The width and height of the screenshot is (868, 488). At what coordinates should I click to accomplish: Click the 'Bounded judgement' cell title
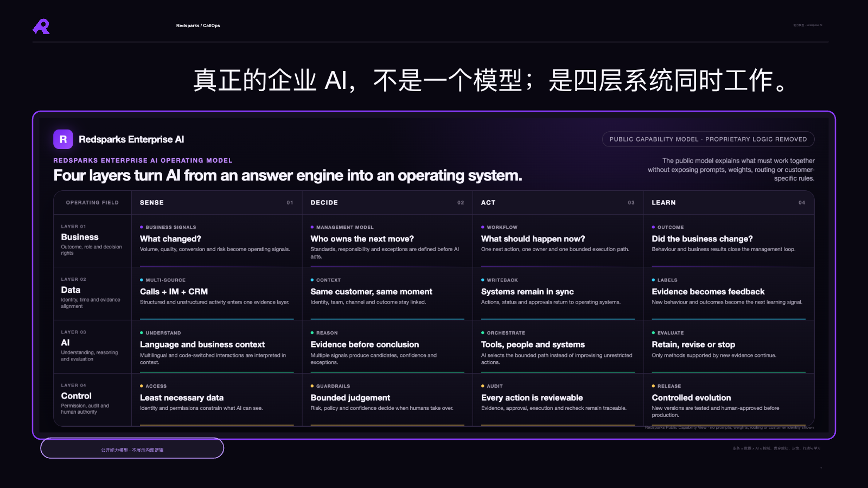tap(350, 397)
